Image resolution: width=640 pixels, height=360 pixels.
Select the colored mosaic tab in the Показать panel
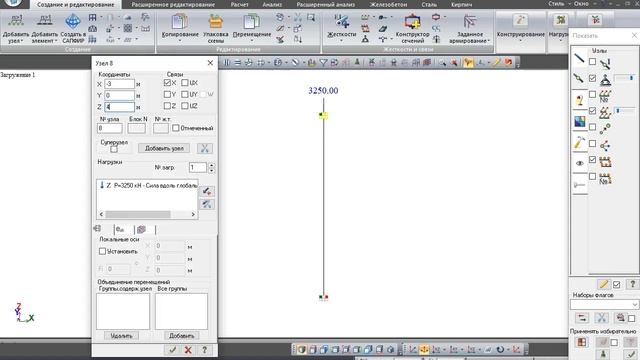(x=579, y=121)
